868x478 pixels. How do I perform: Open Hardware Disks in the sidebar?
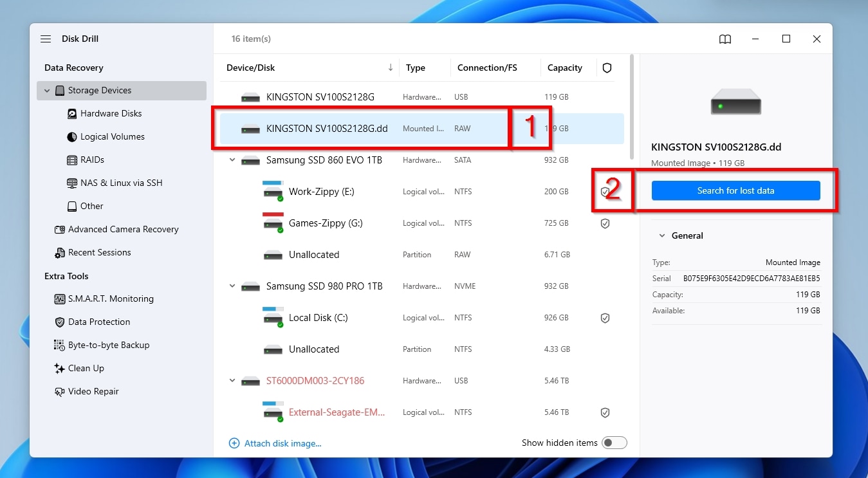click(x=111, y=113)
